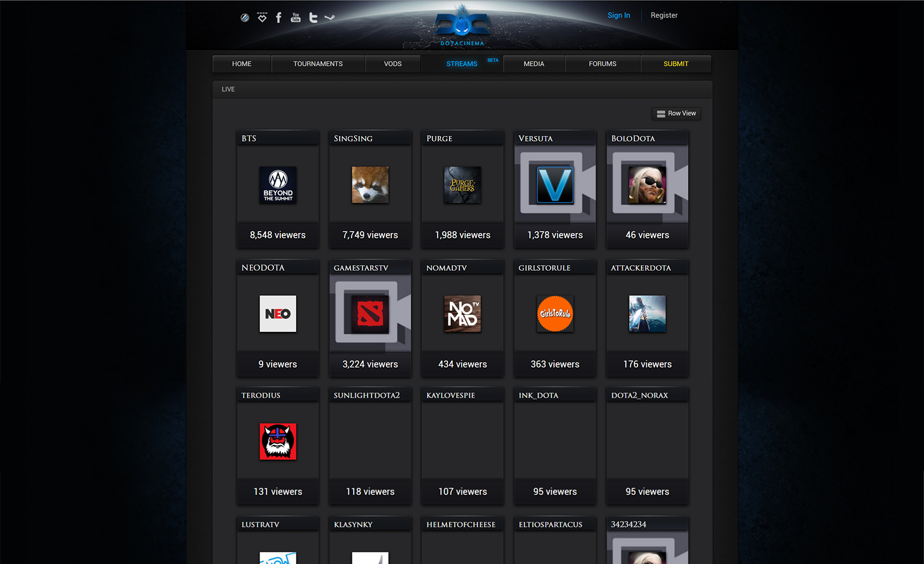The height and width of the screenshot is (564, 924).
Task: Click the HelmetOfCheese stream title
Action: [x=461, y=525]
